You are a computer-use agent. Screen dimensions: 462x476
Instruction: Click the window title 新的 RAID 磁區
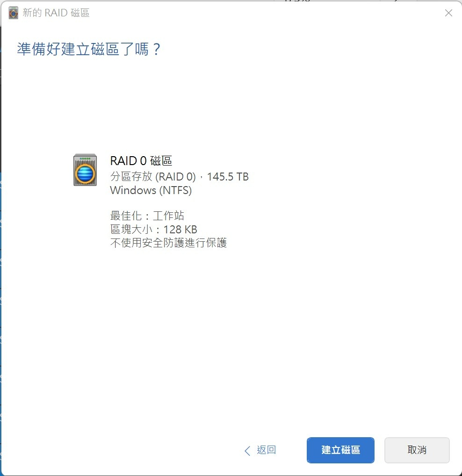(56, 13)
